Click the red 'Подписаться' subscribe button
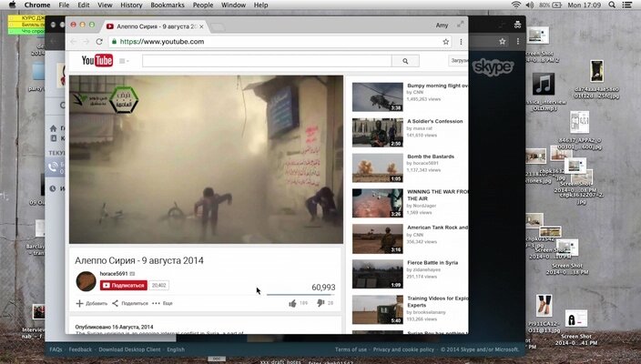Viewport: 641px width, 364px height. coord(124,285)
